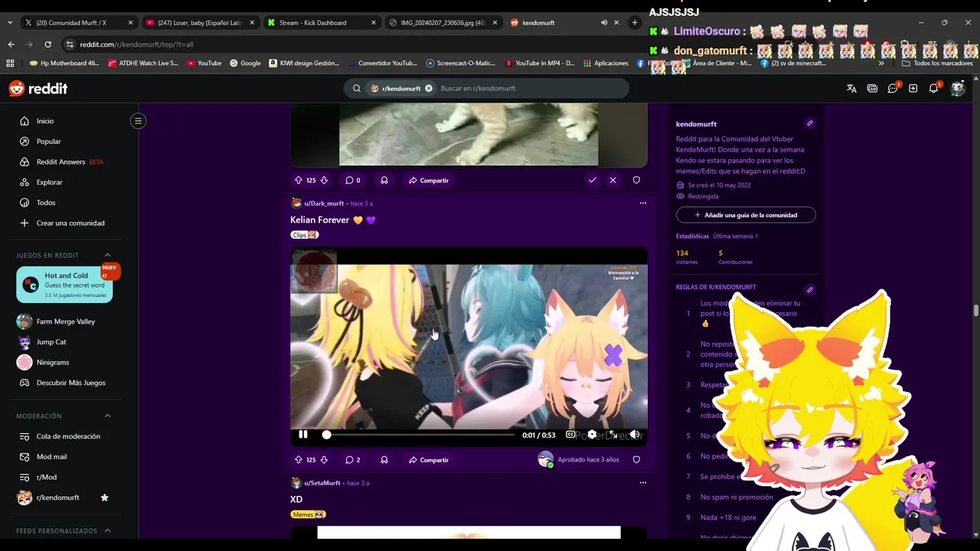The height and width of the screenshot is (551, 980).
Task: Open comments on Kelian Forever post
Action: click(353, 460)
